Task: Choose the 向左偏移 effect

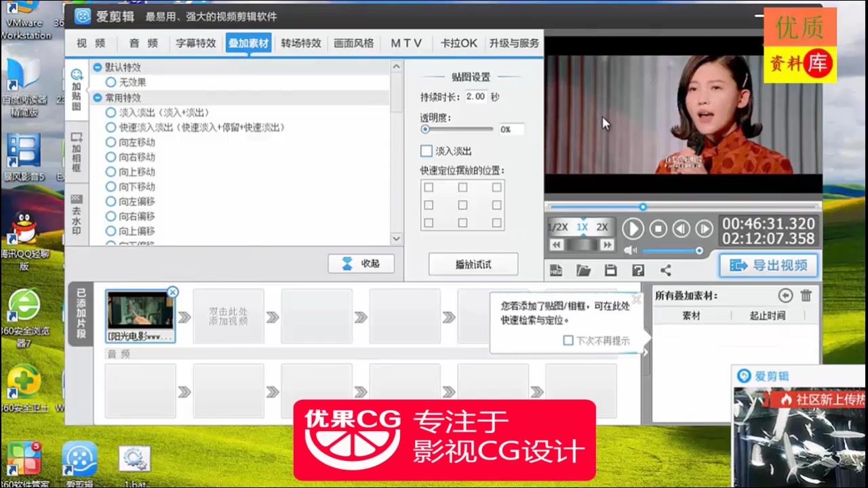Action: tap(111, 201)
